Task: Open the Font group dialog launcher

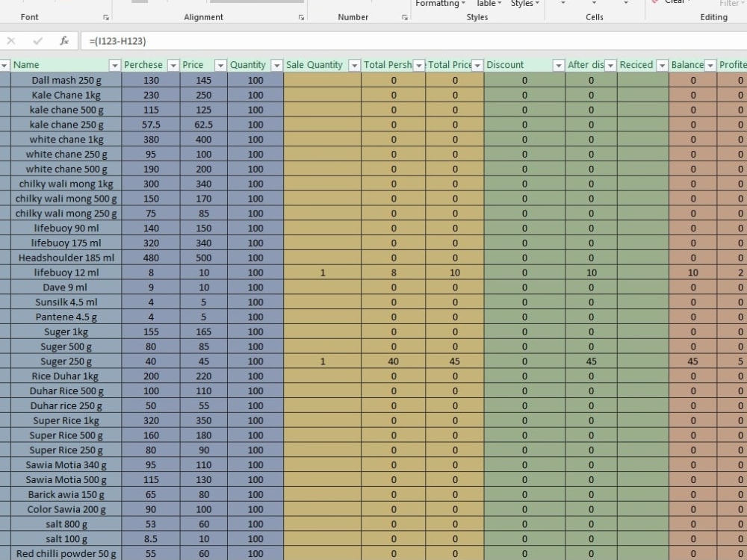Action: 106,18
